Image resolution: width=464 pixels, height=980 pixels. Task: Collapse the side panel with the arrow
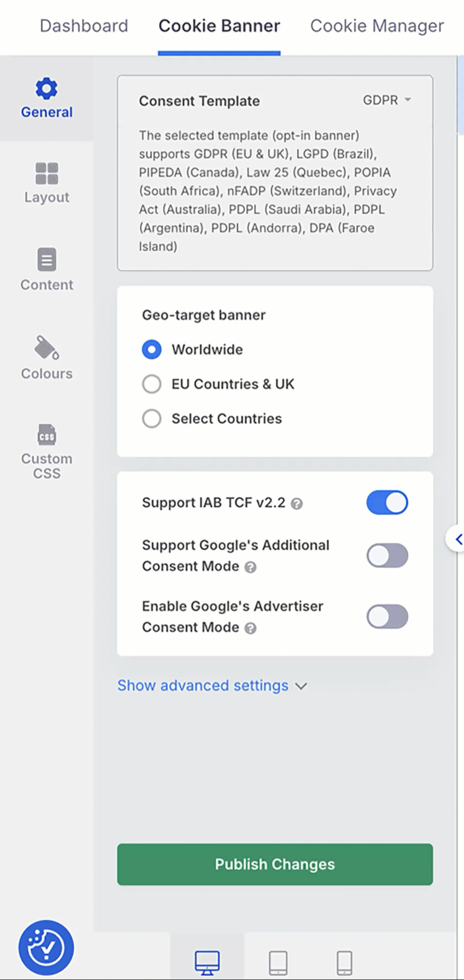click(x=458, y=539)
